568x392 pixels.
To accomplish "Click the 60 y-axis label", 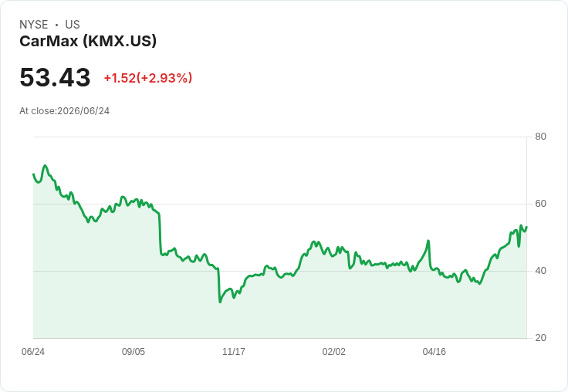I will (540, 204).
